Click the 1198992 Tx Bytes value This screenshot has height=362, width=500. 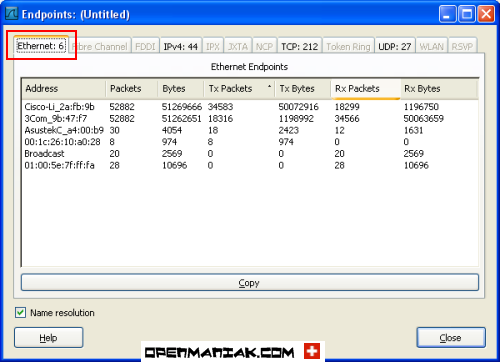tap(296, 118)
